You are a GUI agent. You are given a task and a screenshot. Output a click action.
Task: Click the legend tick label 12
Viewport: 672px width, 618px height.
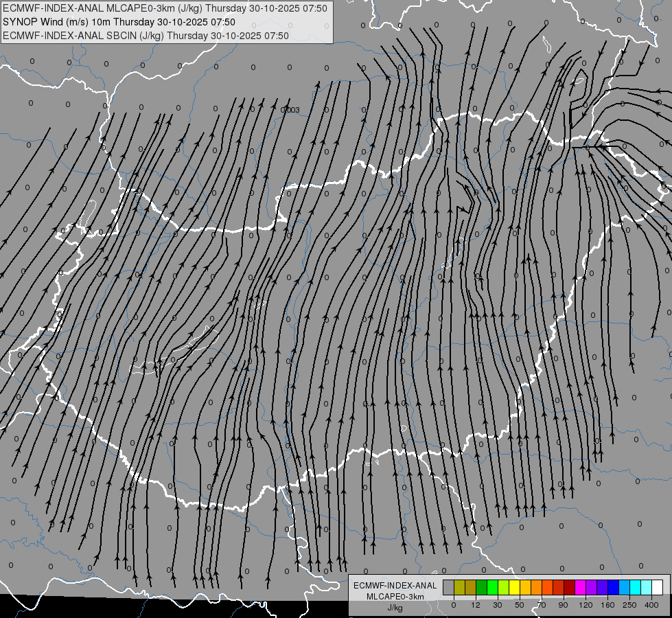click(476, 605)
